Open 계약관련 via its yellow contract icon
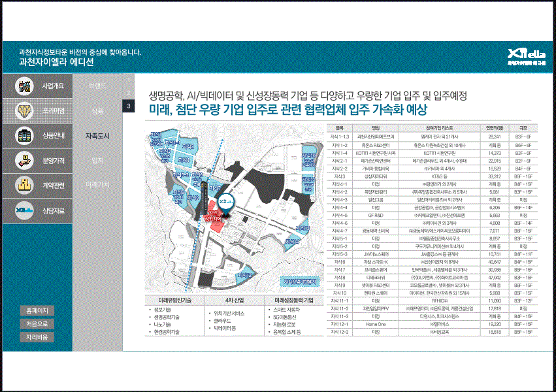556x392 pixels. (24, 186)
